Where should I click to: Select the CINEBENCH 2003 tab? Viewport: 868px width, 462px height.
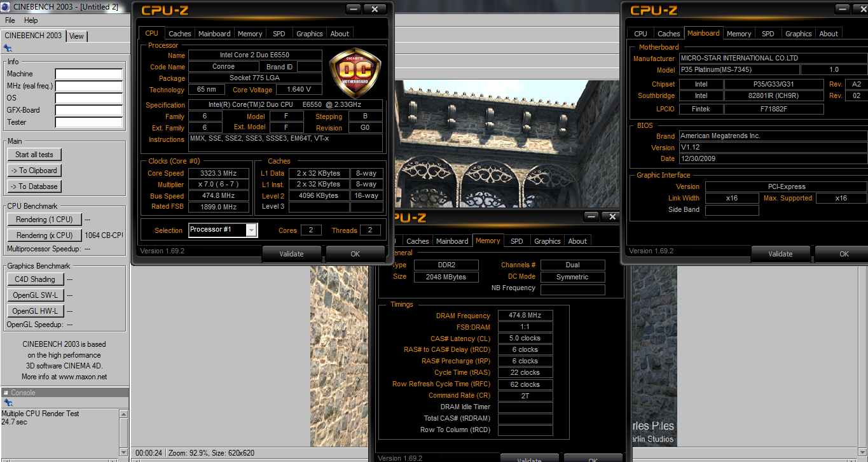(33, 35)
